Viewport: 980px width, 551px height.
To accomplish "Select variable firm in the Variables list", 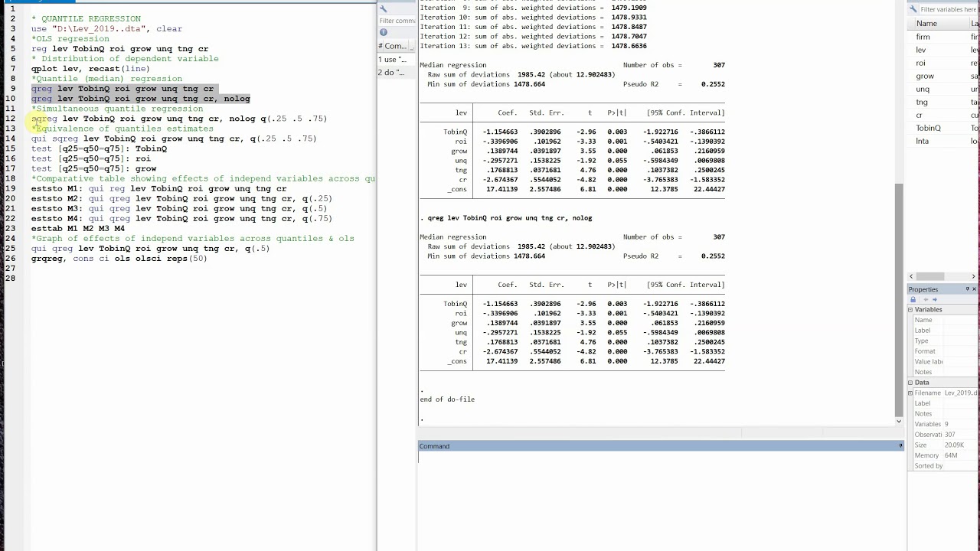I will [943, 37].
